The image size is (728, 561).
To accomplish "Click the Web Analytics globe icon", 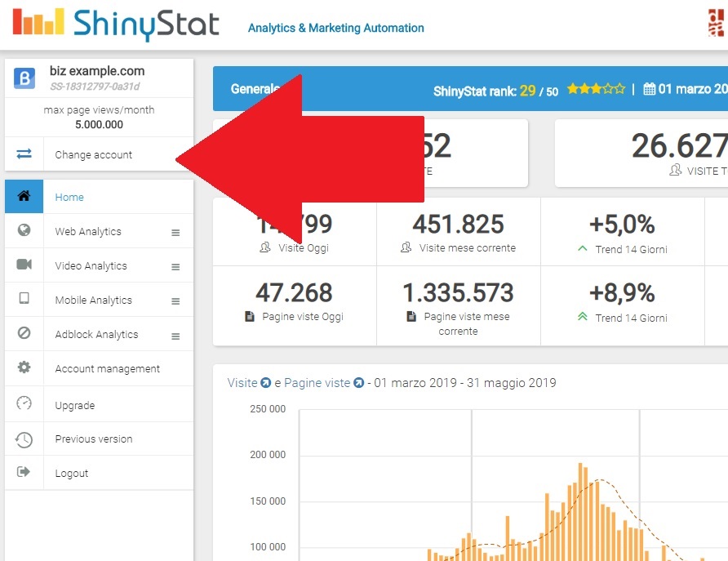I will point(24,230).
